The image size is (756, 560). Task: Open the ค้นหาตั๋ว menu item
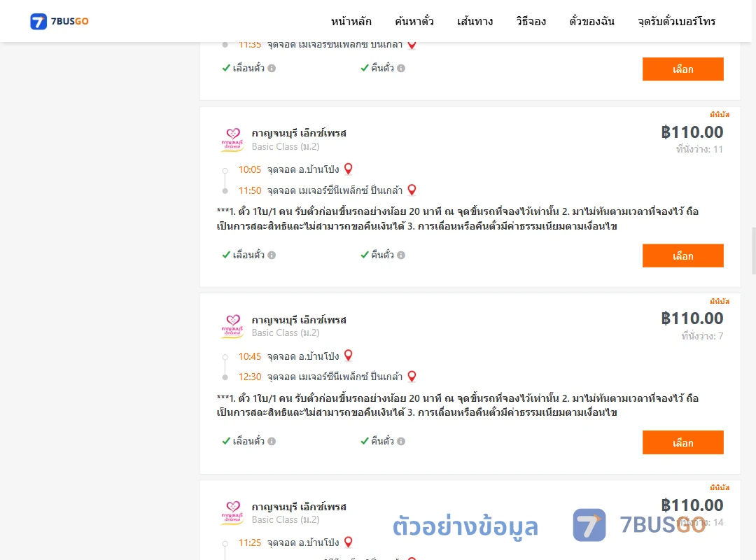point(414,21)
